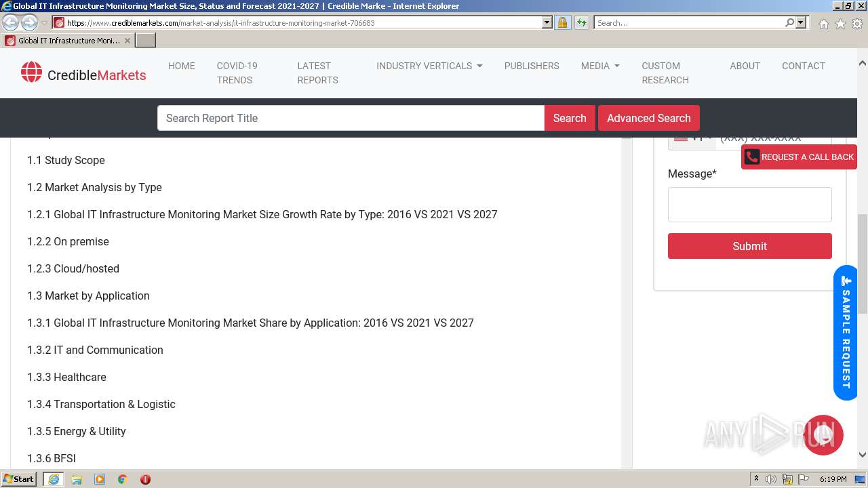Click the 1.3.2 IT and Communication line
This screenshot has width=868, height=488.
tap(95, 350)
